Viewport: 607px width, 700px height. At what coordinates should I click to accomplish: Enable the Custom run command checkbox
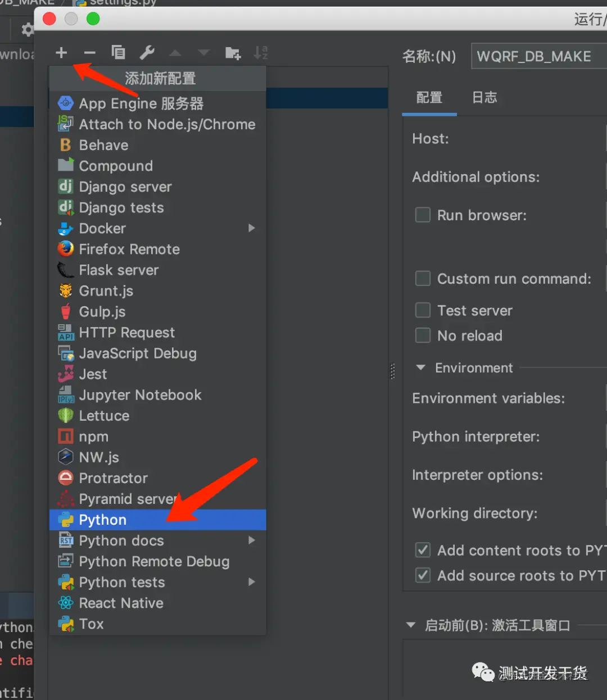click(423, 279)
